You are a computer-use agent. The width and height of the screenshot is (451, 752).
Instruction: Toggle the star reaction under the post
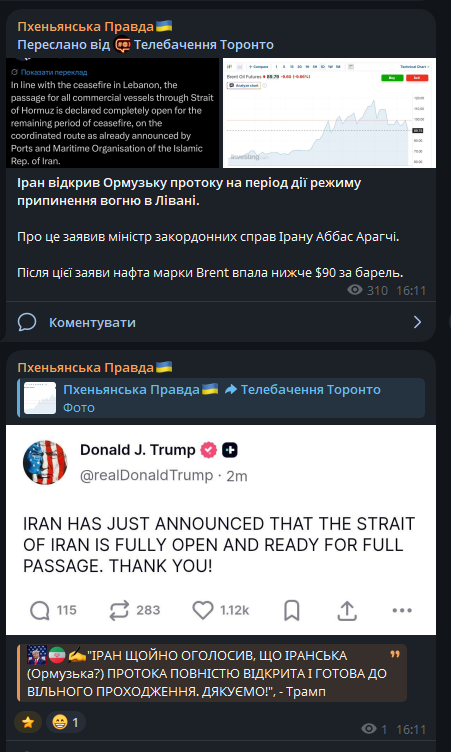(28, 722)
